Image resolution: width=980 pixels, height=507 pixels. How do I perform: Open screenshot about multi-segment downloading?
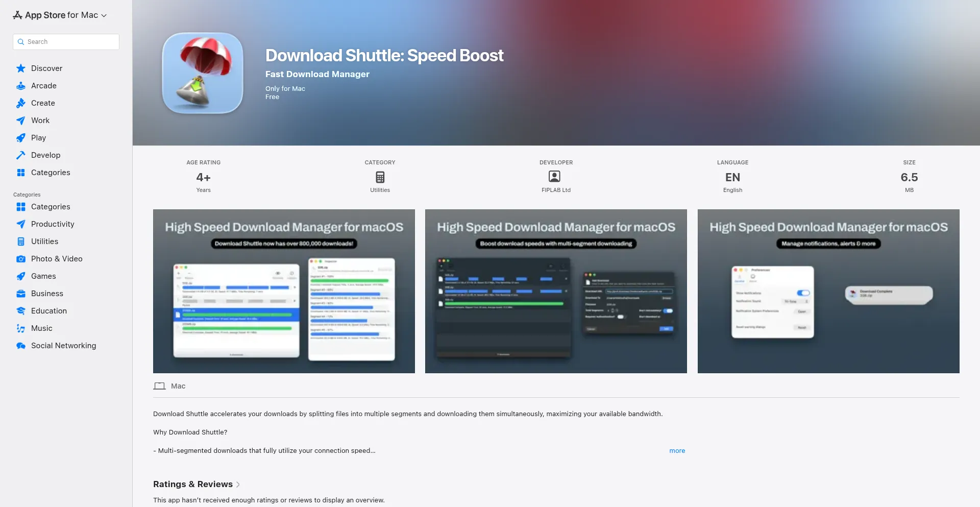coord(556,291)
